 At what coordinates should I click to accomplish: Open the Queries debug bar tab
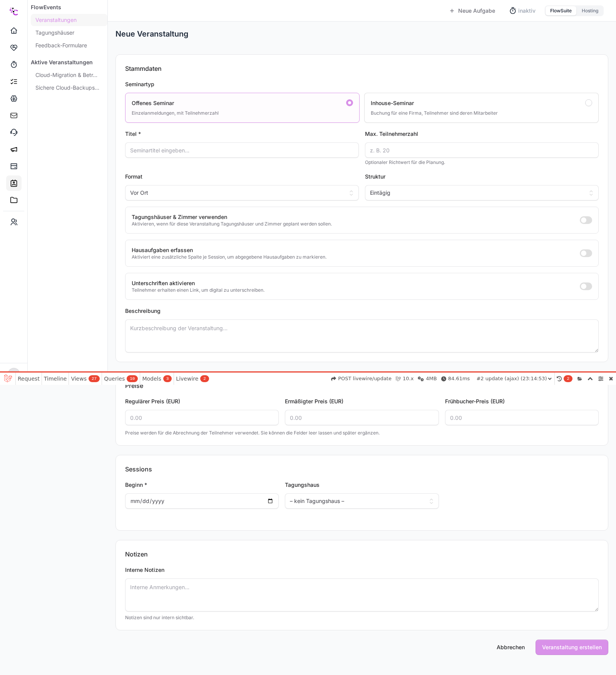(121, 379)
